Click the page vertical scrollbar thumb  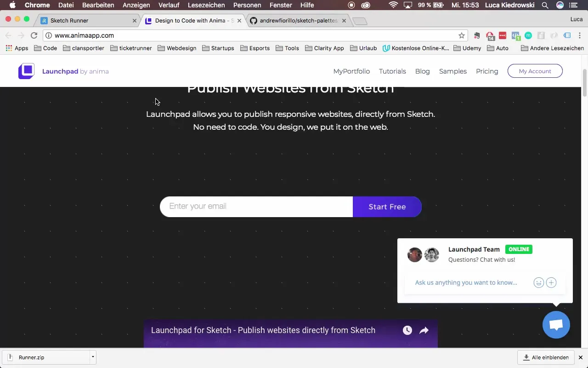(x=584, y=82)
